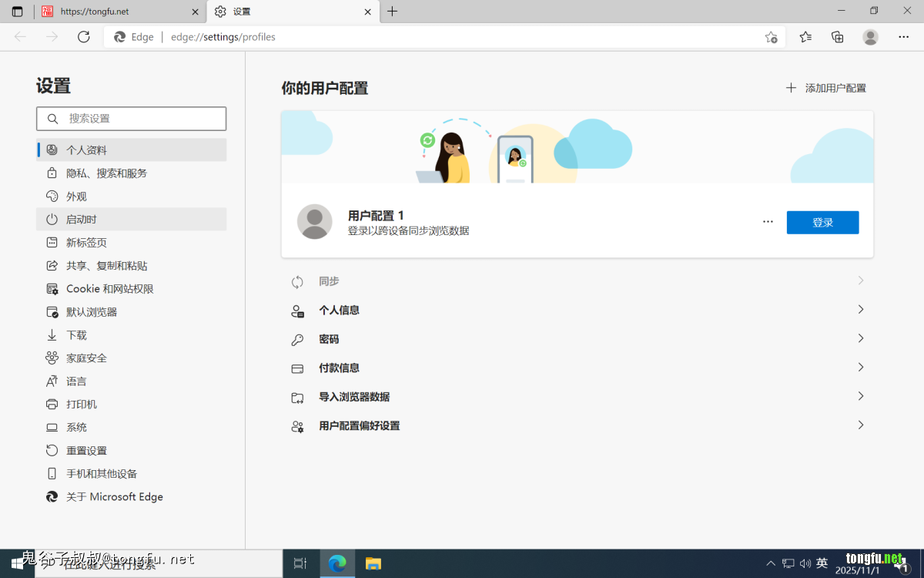Viewport: 924px width, 578px height.
Task: Launch File Explorer from the taskbar
Action: tap(373, 563)
